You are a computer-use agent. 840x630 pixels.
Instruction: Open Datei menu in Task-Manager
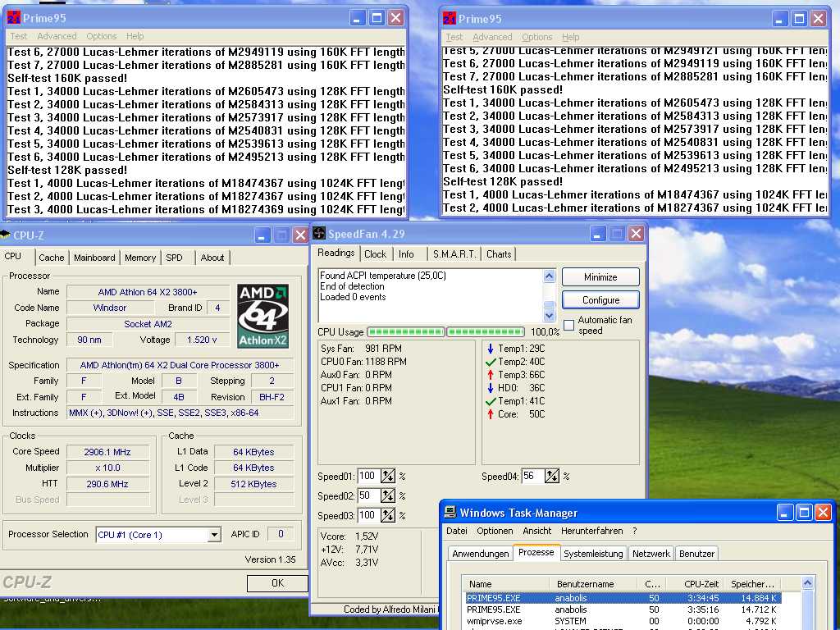point(457,531)
